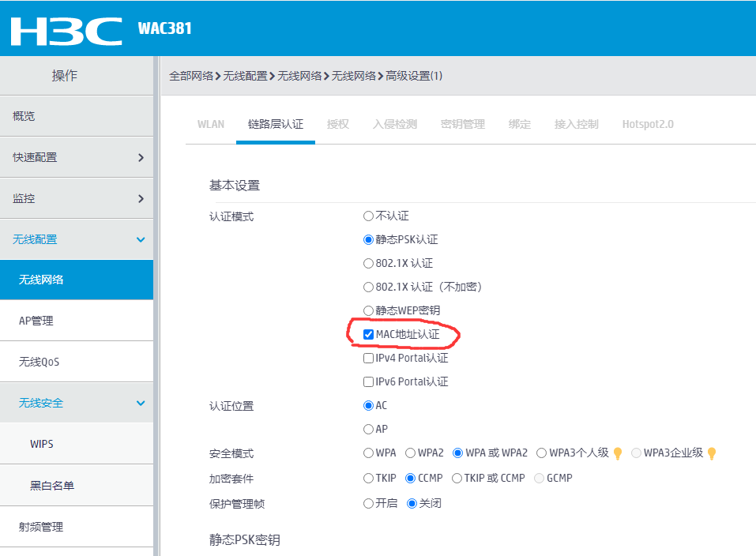This screenshot has width=756, height=556.
Task: Select WPA3企业级 security mode
Action: pyautogui.click(x=636, y=453)
